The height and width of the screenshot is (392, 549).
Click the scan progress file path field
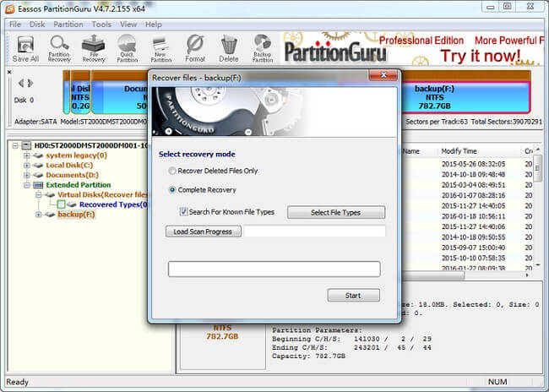click(314, 231)
